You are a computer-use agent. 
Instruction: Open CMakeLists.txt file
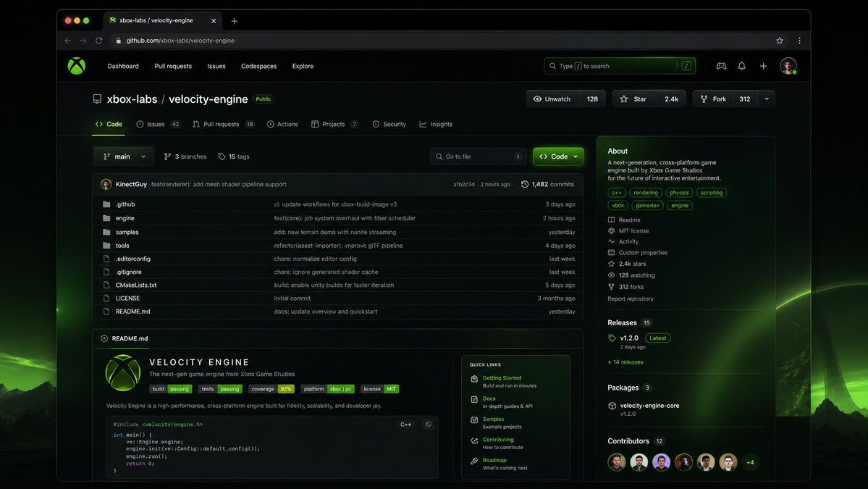[x=135, y=285]
